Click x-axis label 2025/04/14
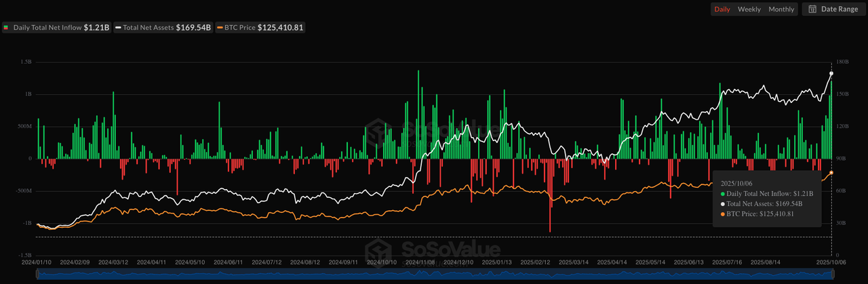 612,262
